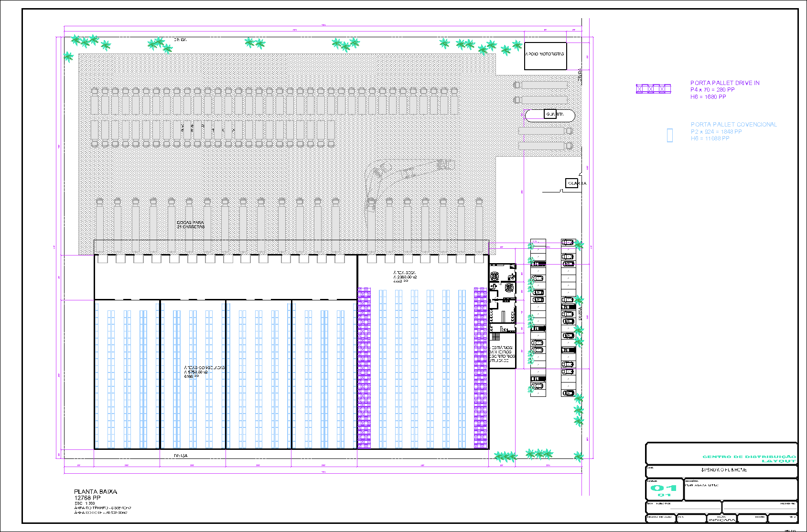Click the blue conventional pallet rack legend symbol
This screenshot has height=532, width=807.
pyautogui.click(x=670, y=135)
